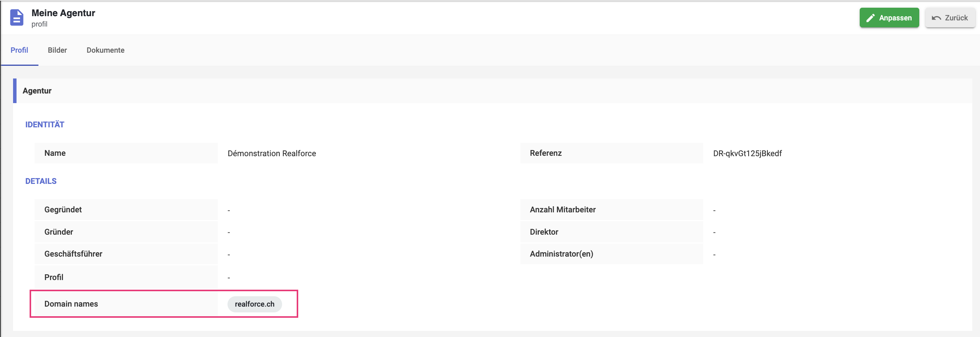Click the Agentur section header
Screen dimensions: 980x337
click(x=493, y=91)
